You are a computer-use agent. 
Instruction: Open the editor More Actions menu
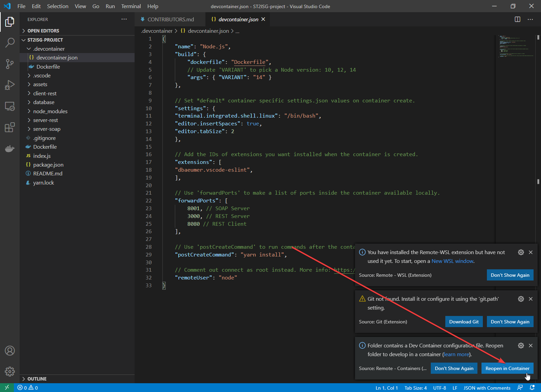[x=530, y=19]
